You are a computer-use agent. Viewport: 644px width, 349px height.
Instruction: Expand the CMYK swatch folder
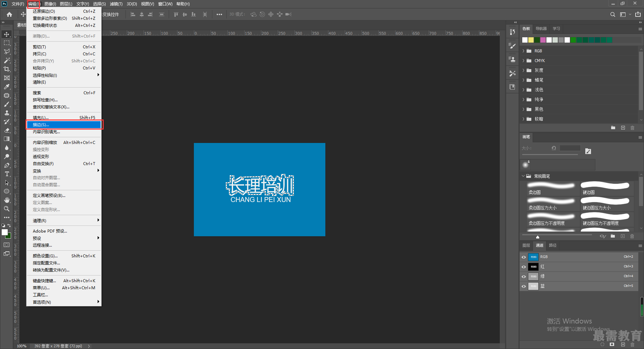(x=523, y=61)
